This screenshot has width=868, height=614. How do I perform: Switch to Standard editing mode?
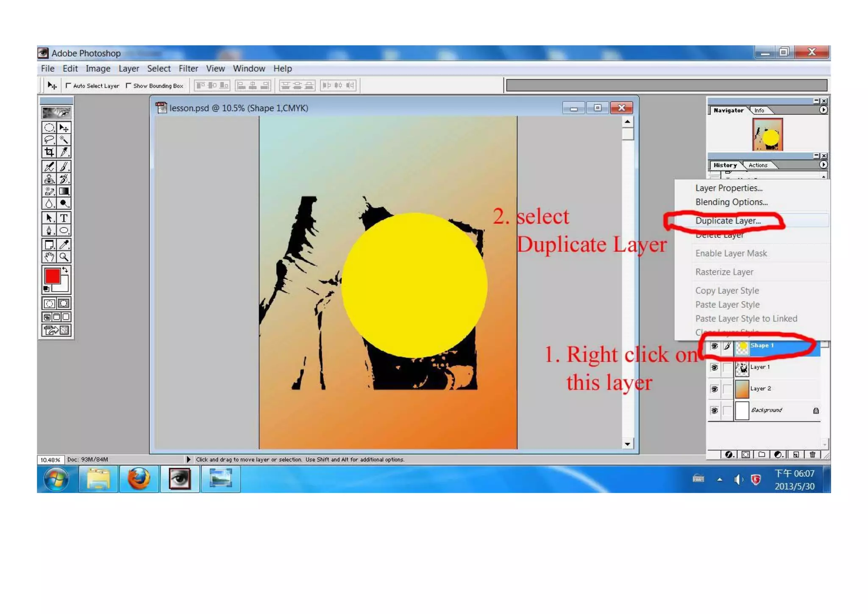tap(49, 303)
